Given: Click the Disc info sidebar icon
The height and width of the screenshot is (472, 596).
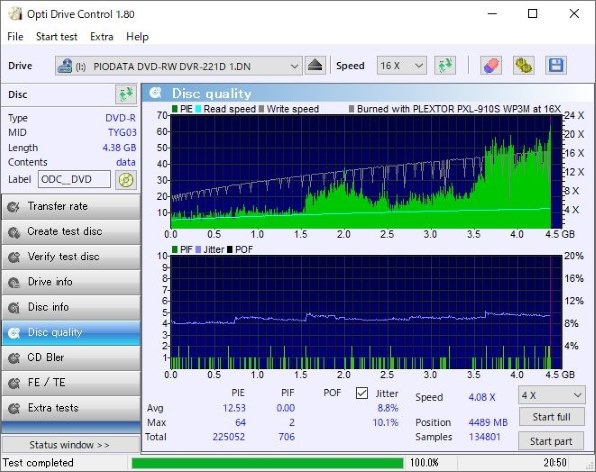Looking at the screenshot, I should point(14,307).
